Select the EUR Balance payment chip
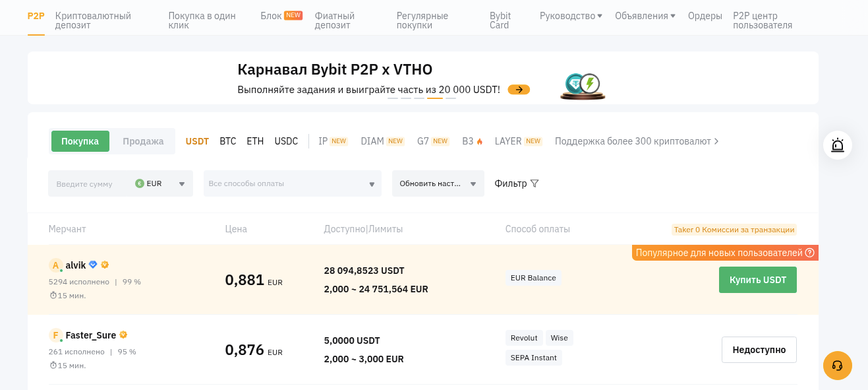Screen dimensions: 868x390 point(533,277)
